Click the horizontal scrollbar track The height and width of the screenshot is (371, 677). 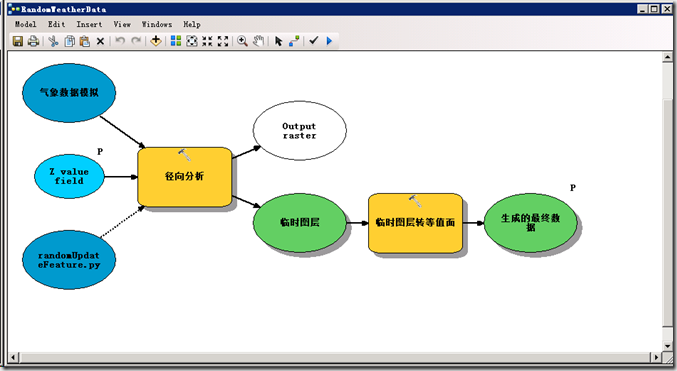pyautogui.click(x=335, y=357)
